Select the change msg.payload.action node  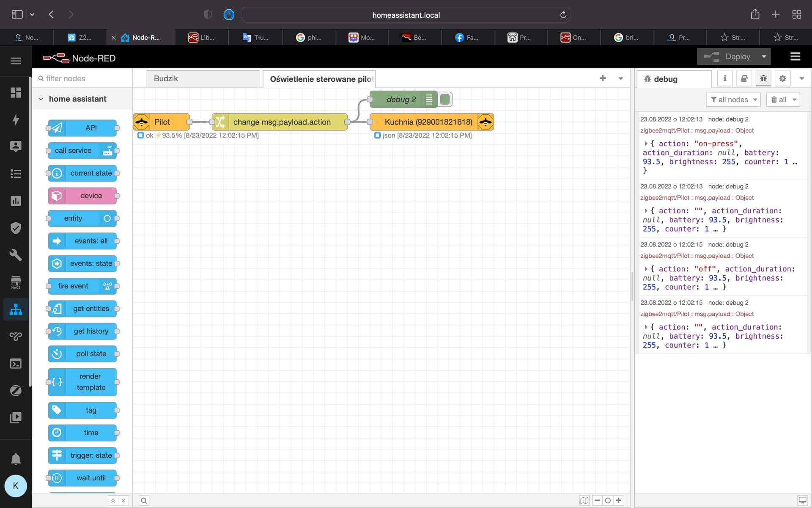pos(280,122)
